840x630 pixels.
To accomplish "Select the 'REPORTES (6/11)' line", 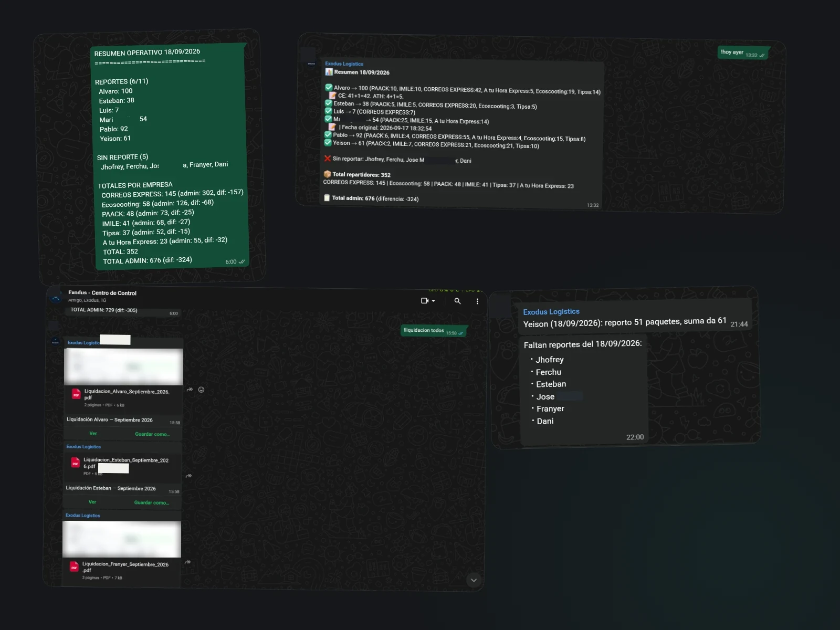I will [x=121, y=81].
